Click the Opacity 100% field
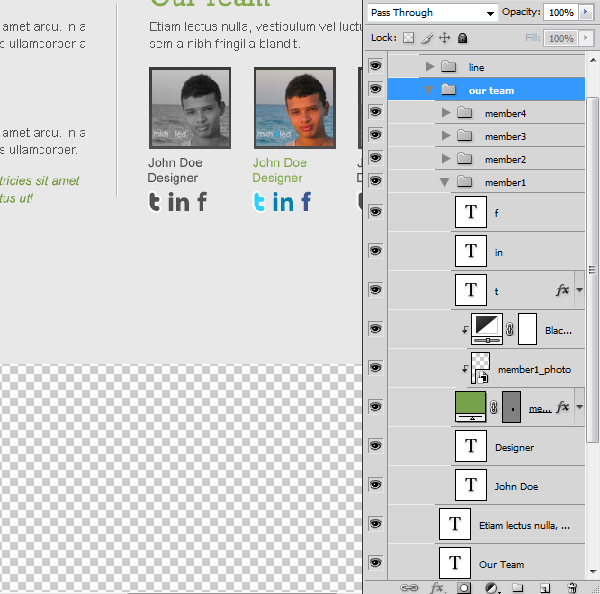The width and height of the screenshot is (600, 594). (x=561, y=13)
